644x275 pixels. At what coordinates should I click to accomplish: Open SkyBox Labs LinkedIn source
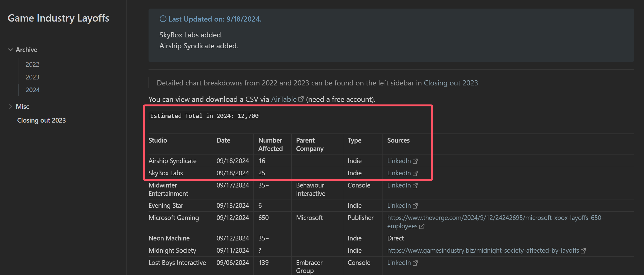pos(399,173)
